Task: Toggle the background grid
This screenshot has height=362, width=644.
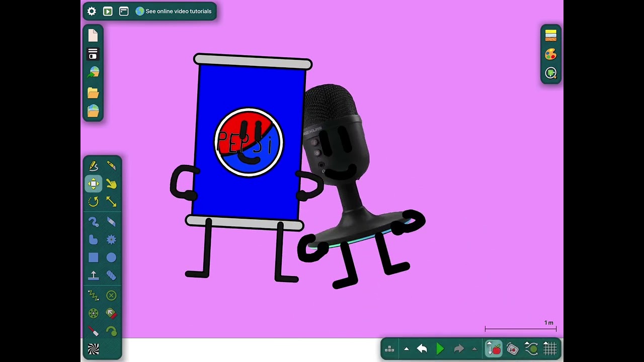Action: pos(550,349)
